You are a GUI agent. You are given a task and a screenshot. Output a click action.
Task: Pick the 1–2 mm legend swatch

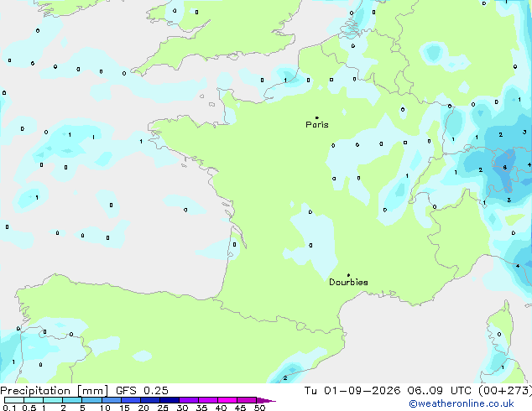(x=53, y=400)
